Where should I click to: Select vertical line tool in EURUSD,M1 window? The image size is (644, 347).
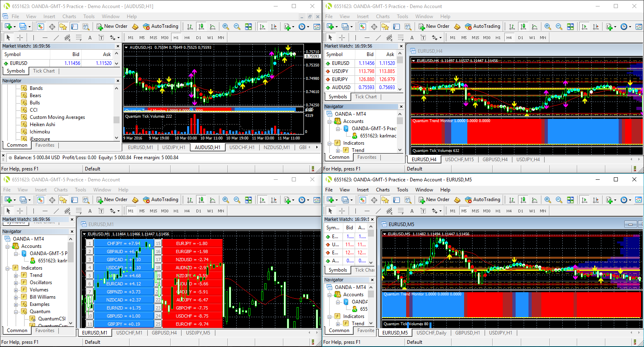[33, 211]
